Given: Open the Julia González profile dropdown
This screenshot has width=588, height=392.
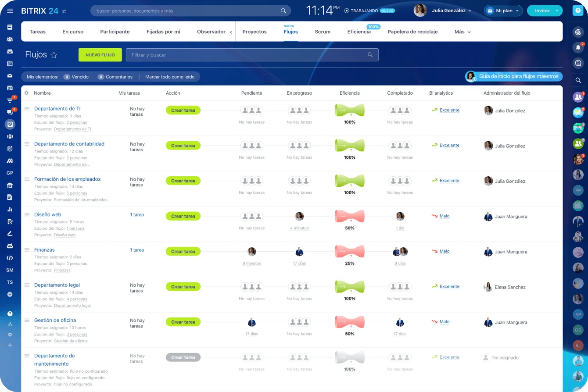Looking at the screenshot, I should point(451,11).
